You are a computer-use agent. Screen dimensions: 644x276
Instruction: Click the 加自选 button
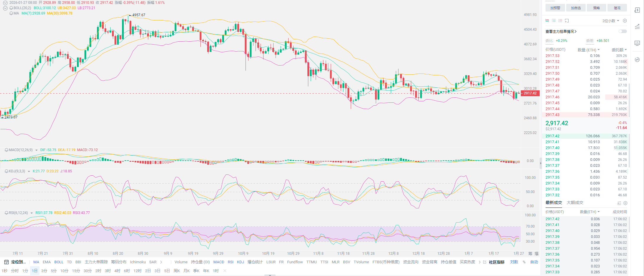(576, 8)
